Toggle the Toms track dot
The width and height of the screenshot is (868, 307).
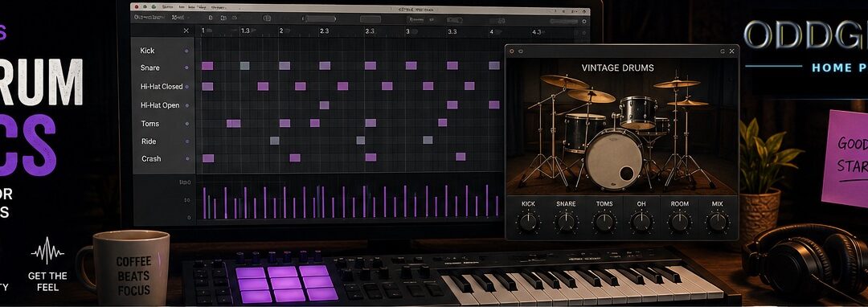point(186,124)
